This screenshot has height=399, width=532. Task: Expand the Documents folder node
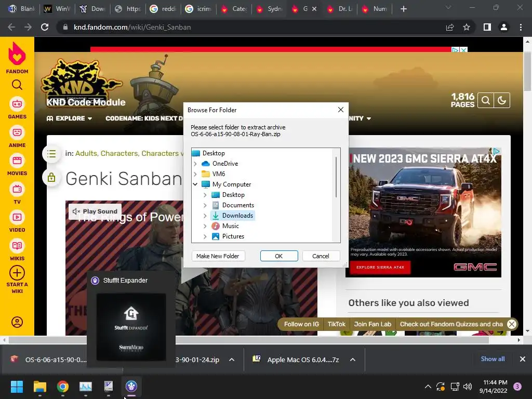pyautogui.click(x=205, y=205)
